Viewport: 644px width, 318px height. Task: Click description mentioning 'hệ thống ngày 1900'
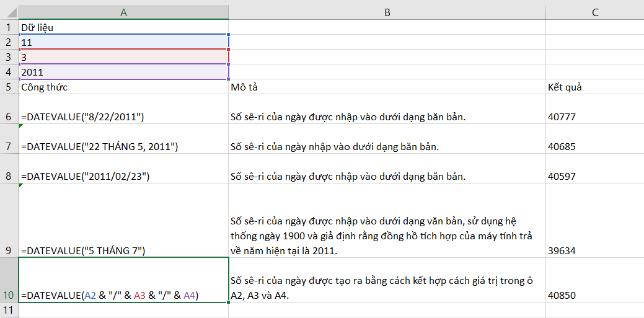387,220
